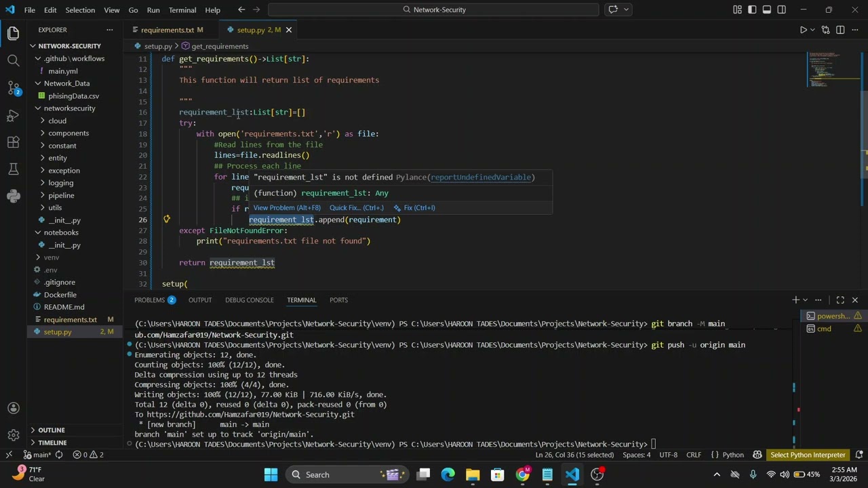Open customize layout button
Image resolution: width=868 pixels, height=488 pixels.
point(737,9)
